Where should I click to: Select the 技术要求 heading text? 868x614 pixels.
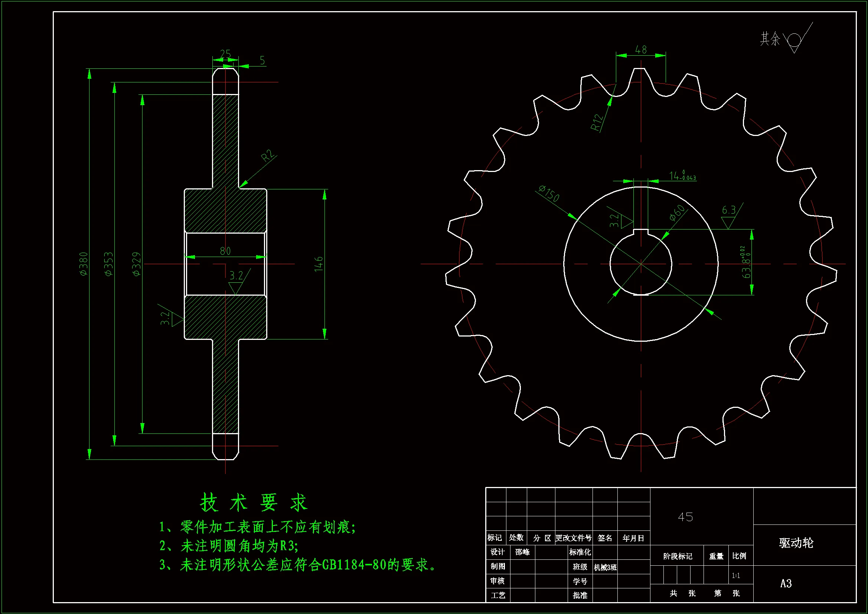254,503
